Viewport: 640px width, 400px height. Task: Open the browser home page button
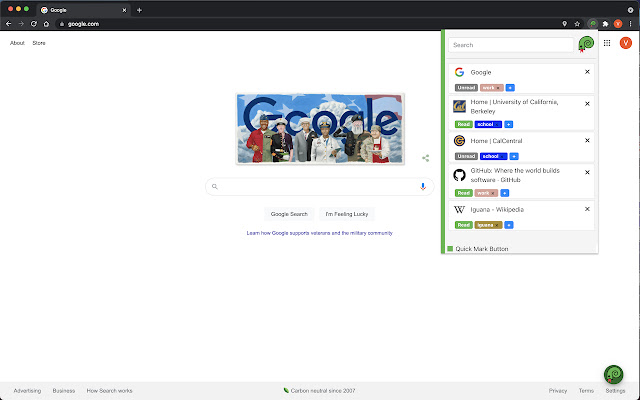click(47, 24)
